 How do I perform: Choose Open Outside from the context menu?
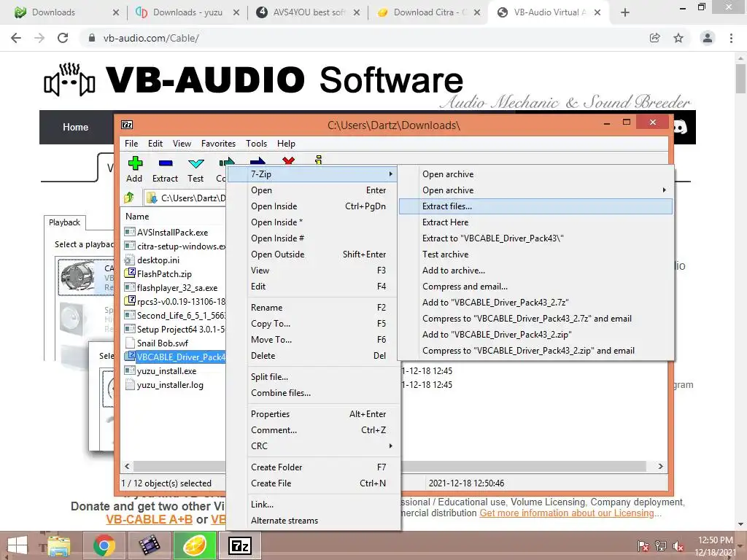[312, 254]
